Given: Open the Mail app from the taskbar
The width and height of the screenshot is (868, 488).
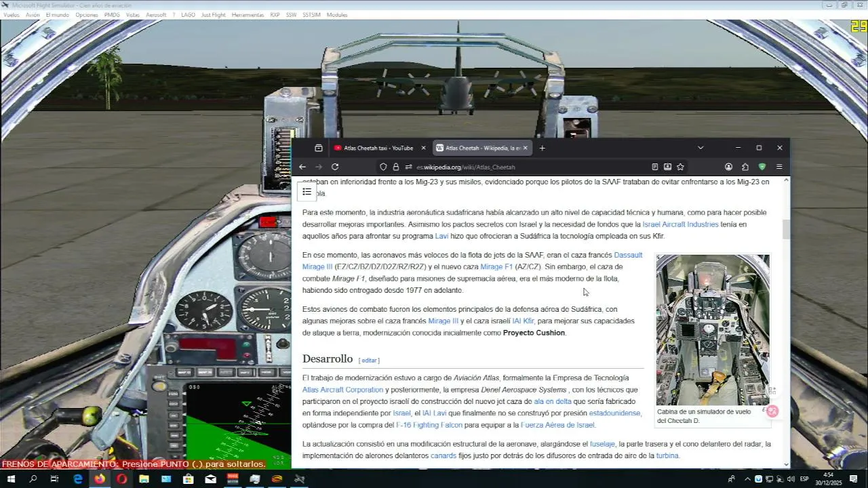Looking at the screenshot, I should pyautogui.click(x=210, y=479).
